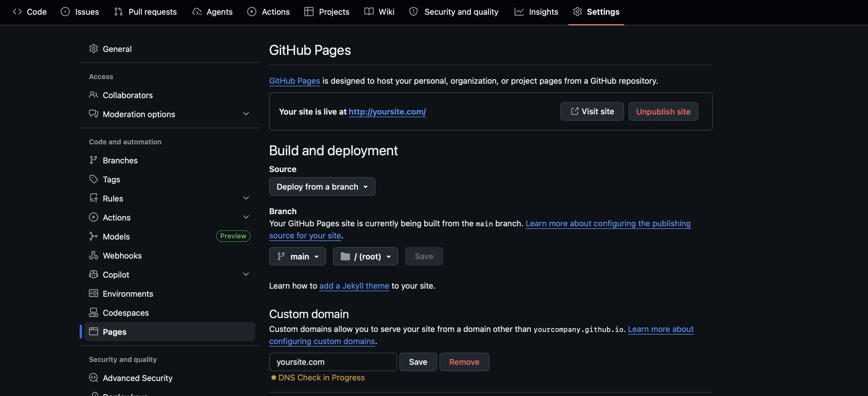Click the DNS Check in Progress status
The height and width of the screenshot is (396, 868).
coord(318,378)
